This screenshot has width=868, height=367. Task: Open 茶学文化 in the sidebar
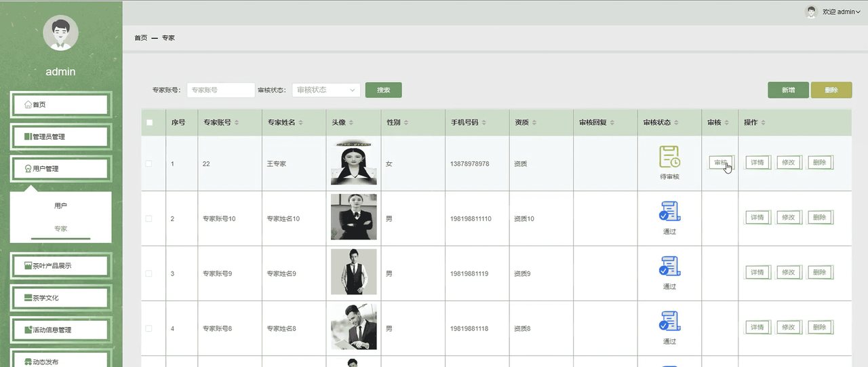pos(60,298)
